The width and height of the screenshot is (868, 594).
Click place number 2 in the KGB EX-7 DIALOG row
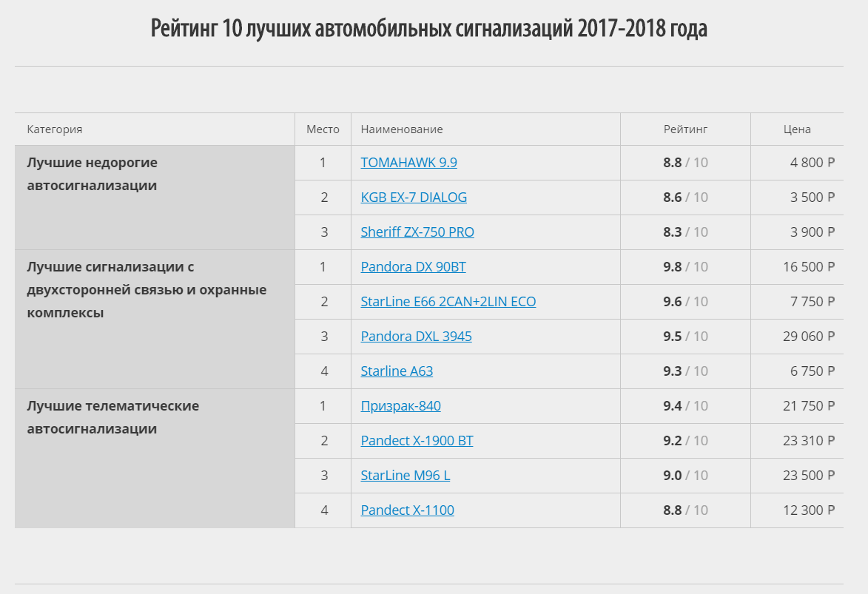pos(324,198)
